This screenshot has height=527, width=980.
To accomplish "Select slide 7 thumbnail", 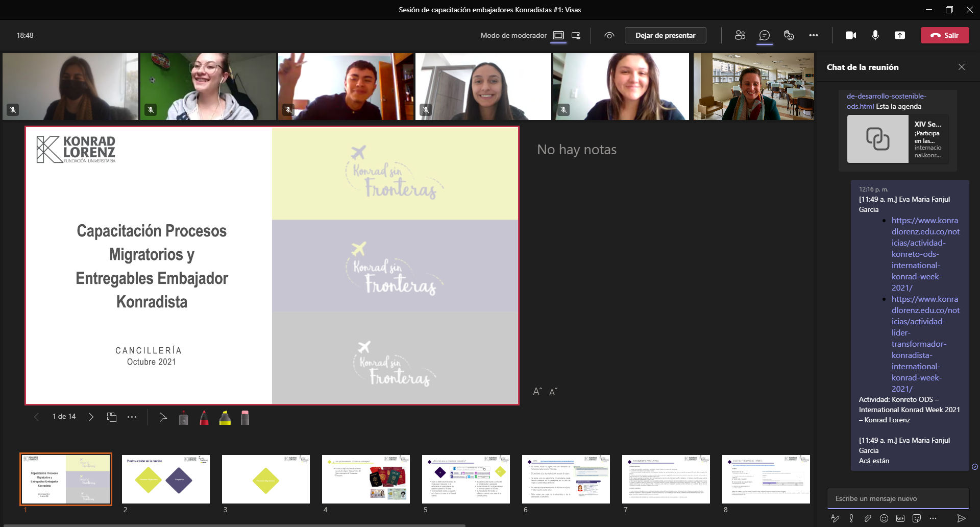I will point(666,479).
